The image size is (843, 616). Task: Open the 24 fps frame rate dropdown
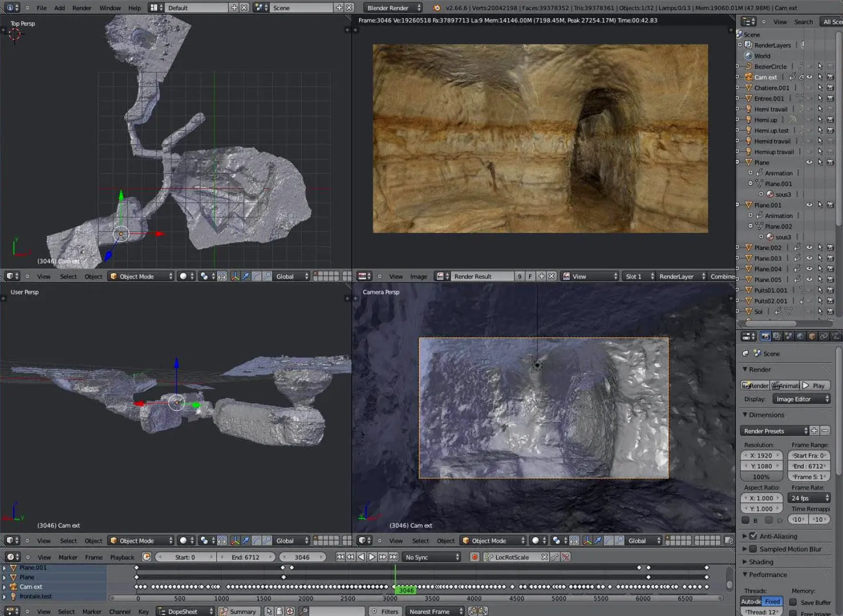tap(809, 498)
